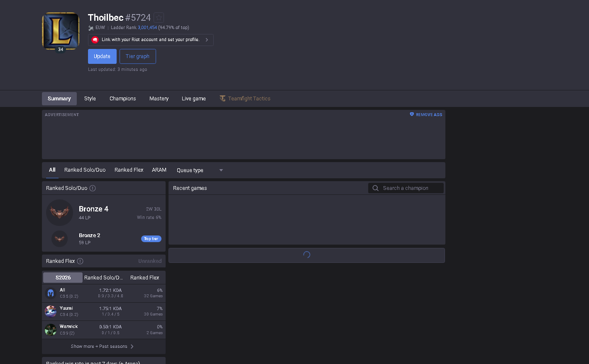Click the Unranked label in Ranked Flex

(x=150, y=261)
